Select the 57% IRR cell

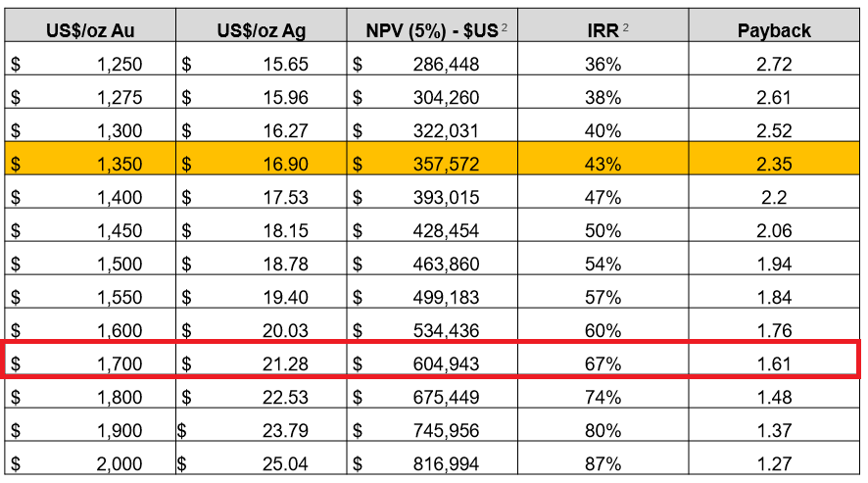coord(603,298)
